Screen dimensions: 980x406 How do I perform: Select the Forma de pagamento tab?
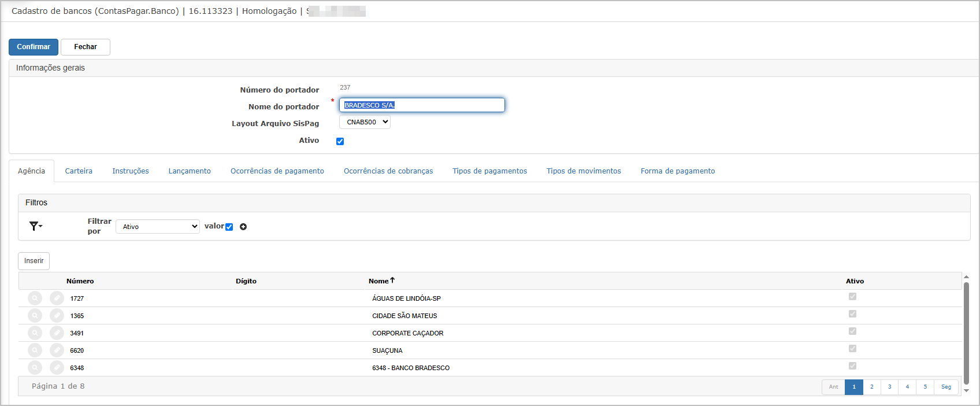(678, 171)
